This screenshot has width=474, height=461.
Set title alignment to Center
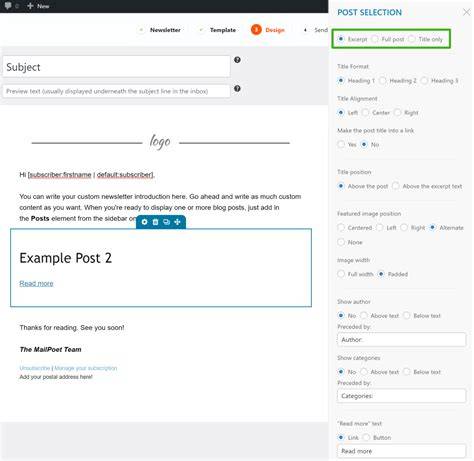[366, 112]
